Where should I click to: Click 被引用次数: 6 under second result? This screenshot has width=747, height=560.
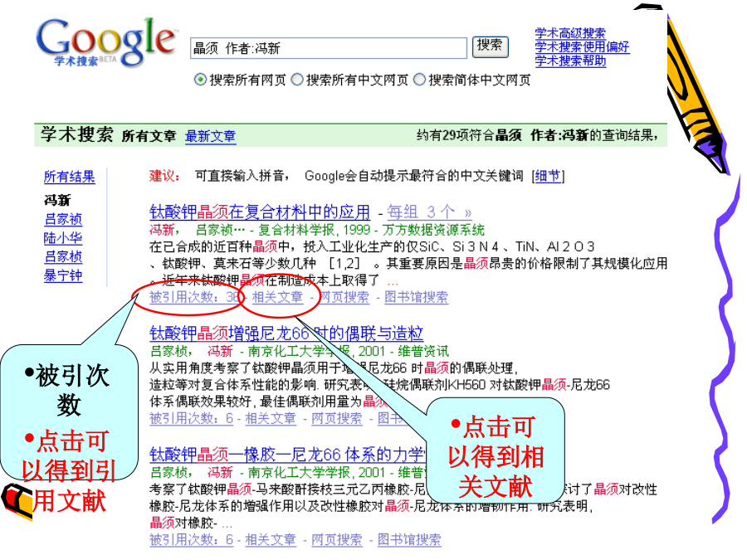(x=191, y=418)
